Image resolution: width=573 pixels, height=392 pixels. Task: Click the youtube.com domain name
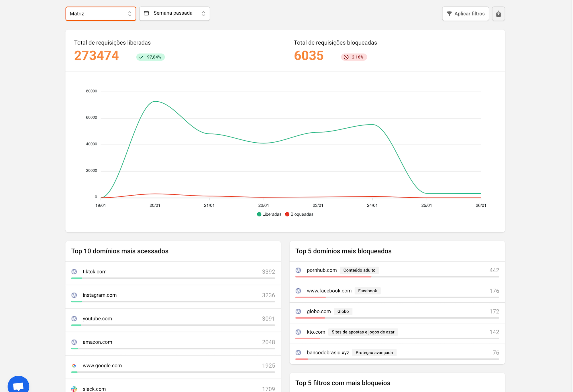(x=97, y=318)
